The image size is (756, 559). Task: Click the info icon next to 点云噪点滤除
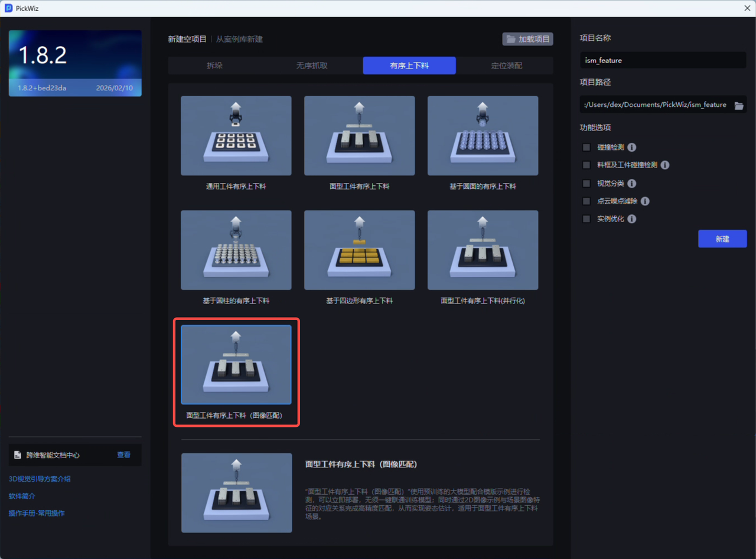tap(645, 201)
